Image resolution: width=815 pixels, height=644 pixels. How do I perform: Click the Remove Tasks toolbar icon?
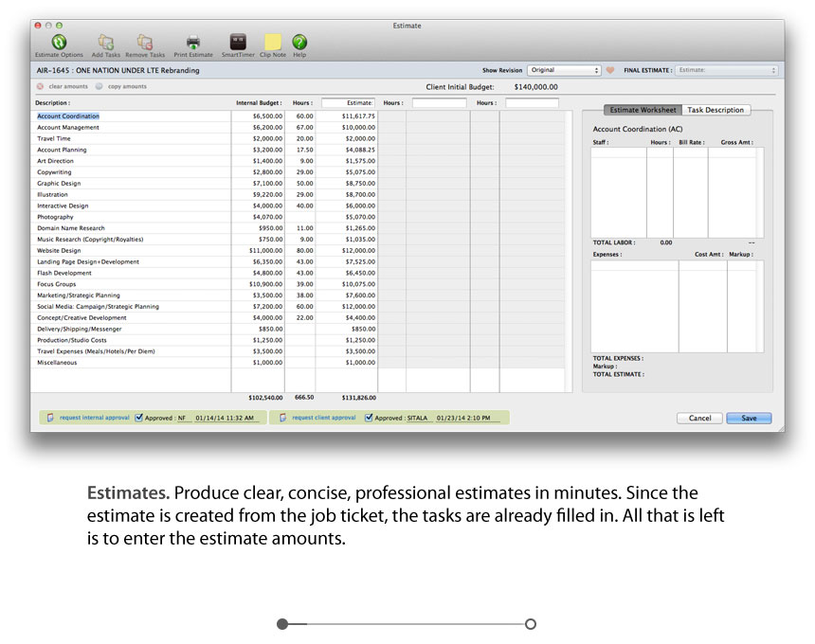[x=144, y=43]
